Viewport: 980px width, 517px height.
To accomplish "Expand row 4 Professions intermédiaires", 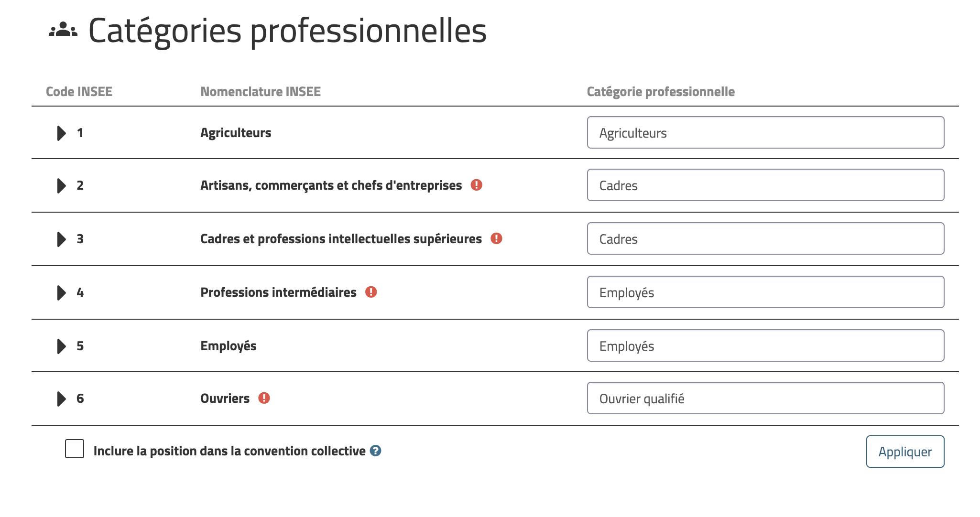I will tap(61, 292).
